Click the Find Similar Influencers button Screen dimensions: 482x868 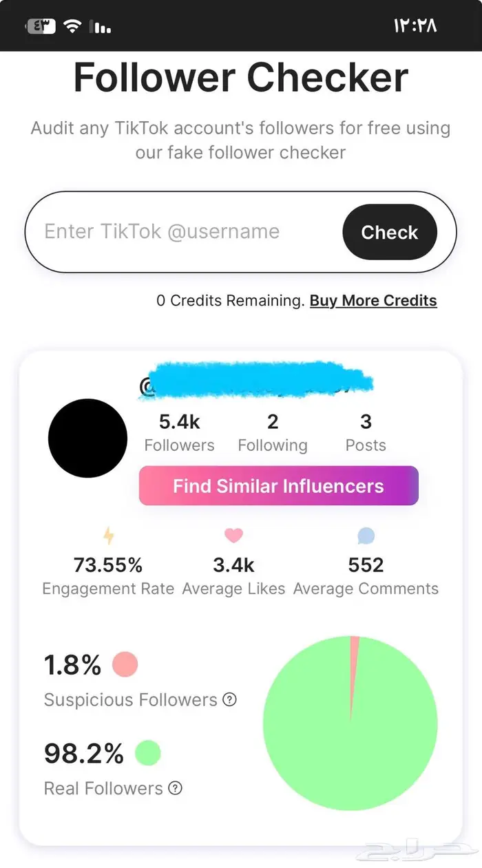278,486
